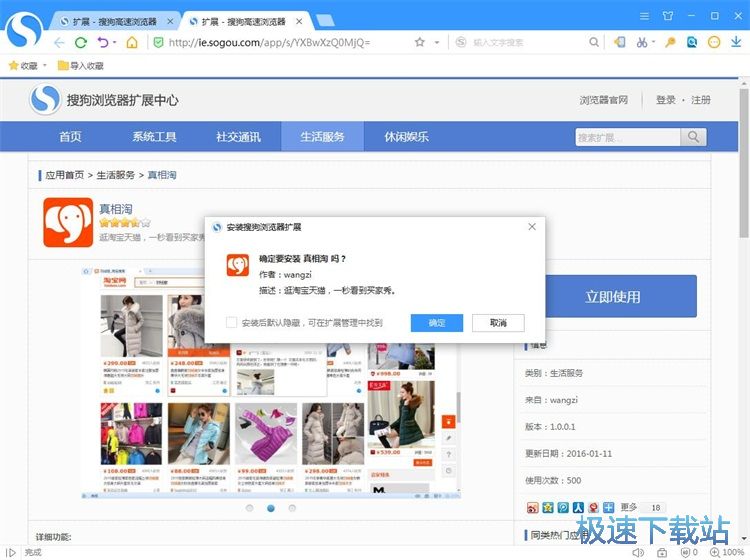Close the second browser tab
The height and width of the screenshot is (560, 750).
pyautogui.click(x=299, y=22)
